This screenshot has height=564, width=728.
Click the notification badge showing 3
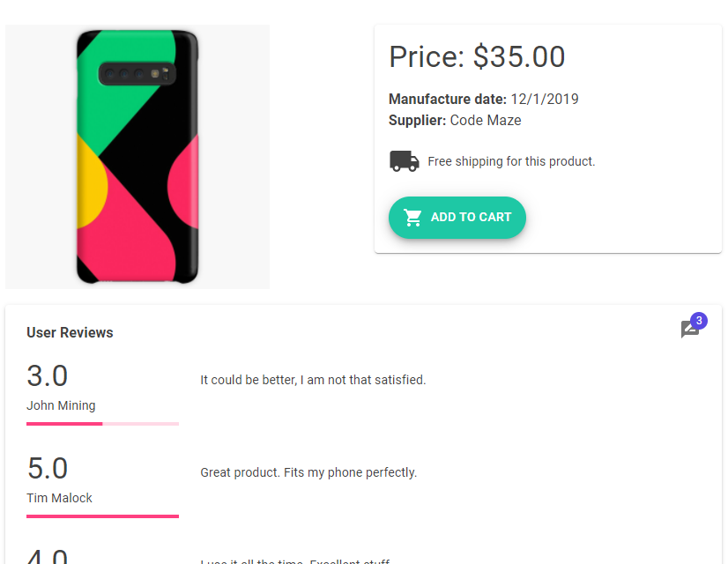(x=699, y=321)
